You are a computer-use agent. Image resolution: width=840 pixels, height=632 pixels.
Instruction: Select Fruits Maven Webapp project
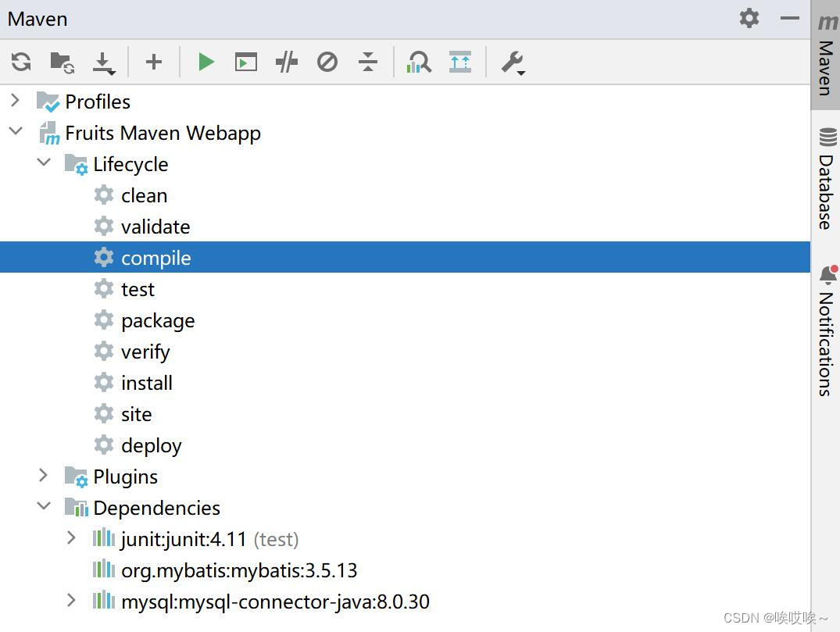[x=163, y=133]
